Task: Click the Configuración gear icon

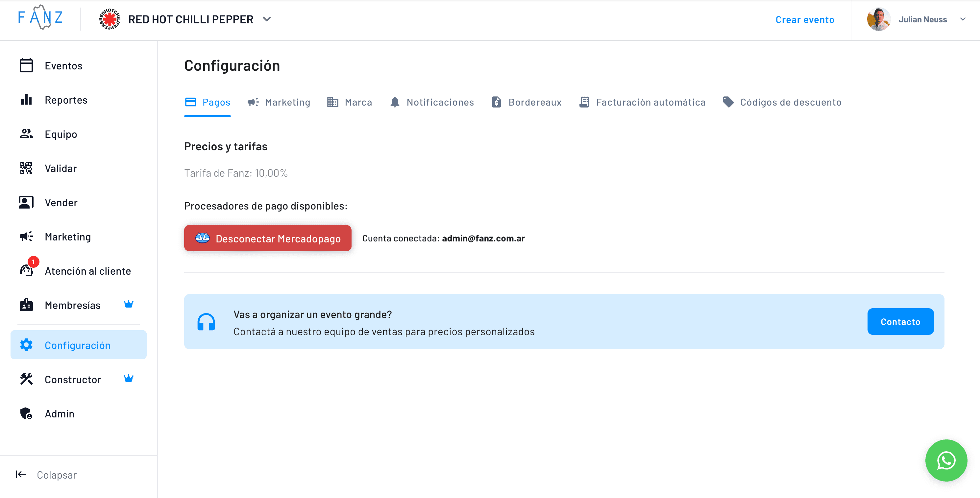Action: (x=26, y=345)
